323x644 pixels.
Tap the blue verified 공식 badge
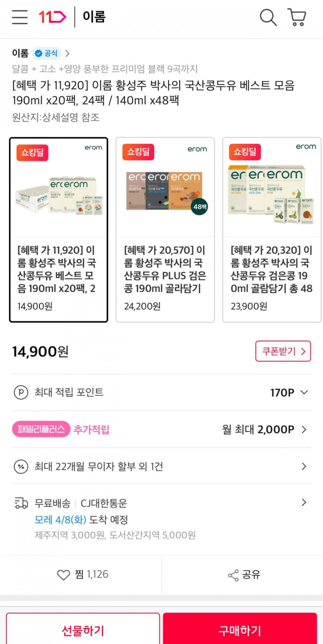46,53
